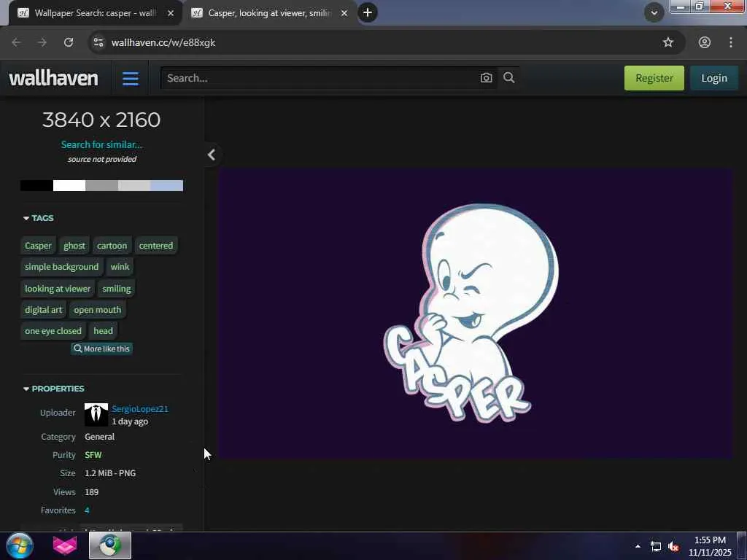Image resolution: width=747 pixels, height=560 pixels.
Task: Open the centered tag
Action: [156, 246]
